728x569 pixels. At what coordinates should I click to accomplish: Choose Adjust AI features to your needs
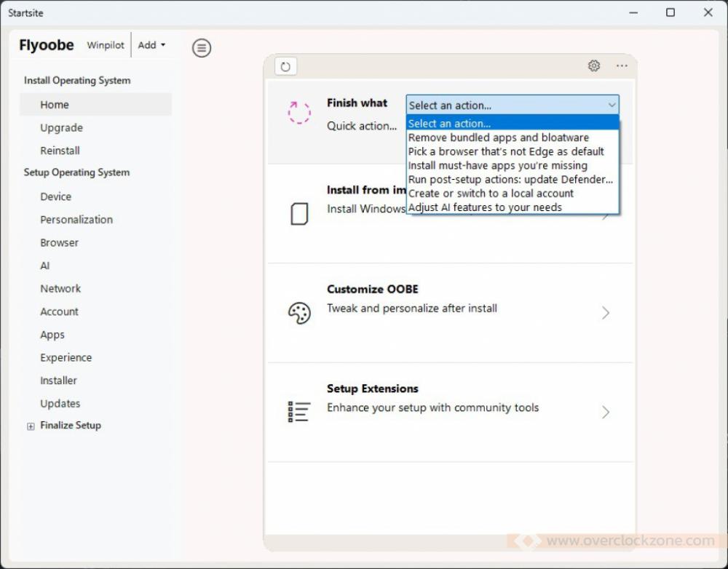tap(485, 207)
